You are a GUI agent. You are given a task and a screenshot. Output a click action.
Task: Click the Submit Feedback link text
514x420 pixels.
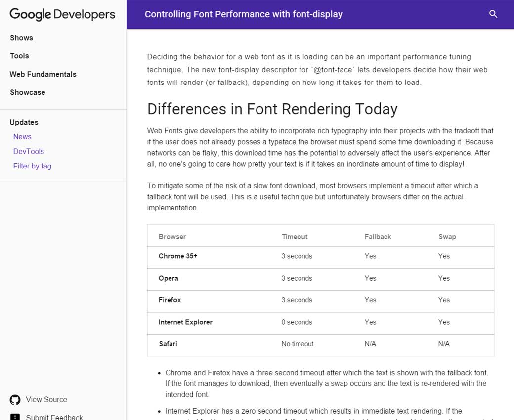click(x=54, y=417)
